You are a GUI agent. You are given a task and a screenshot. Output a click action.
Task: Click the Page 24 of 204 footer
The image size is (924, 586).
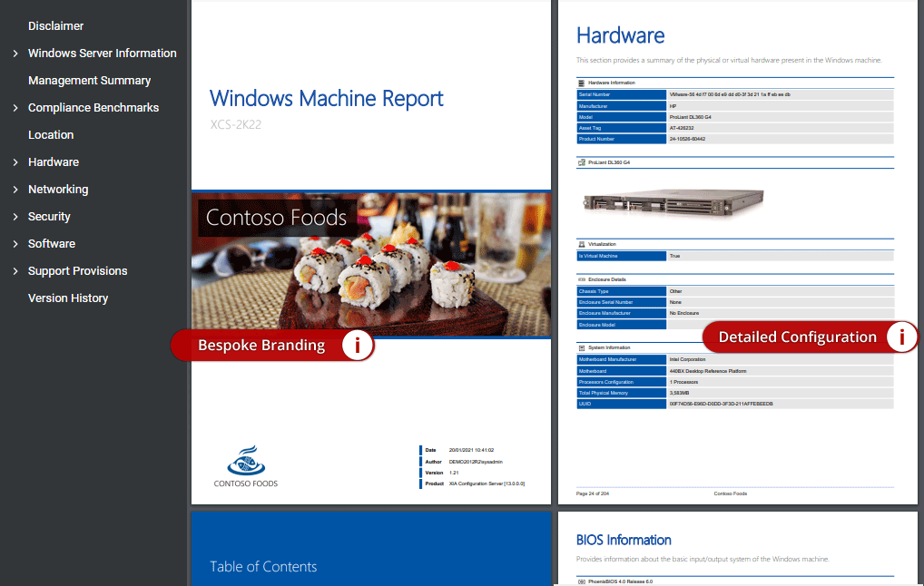click(592, 493)
